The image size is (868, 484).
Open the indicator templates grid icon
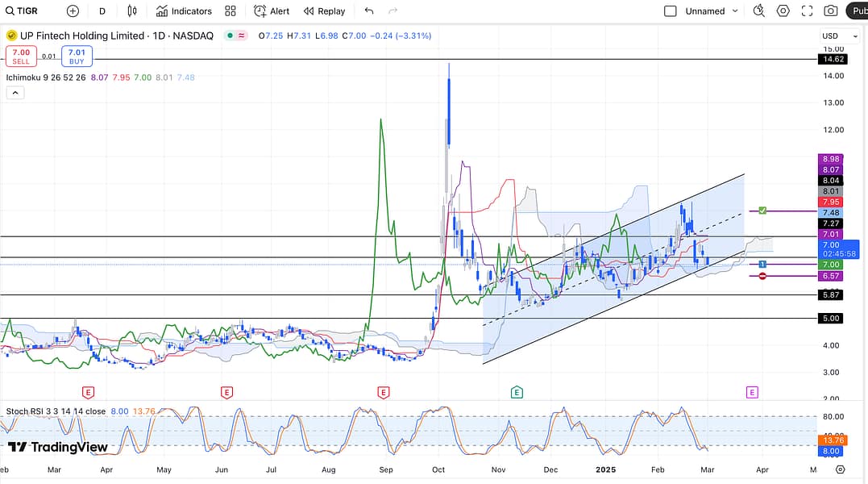230,11
